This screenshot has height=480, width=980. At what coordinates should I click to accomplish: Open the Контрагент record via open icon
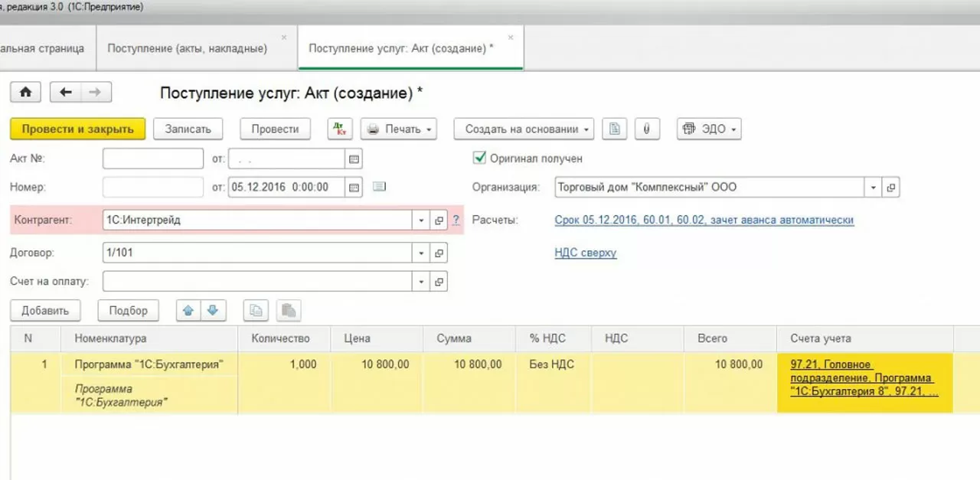point(439,220)
